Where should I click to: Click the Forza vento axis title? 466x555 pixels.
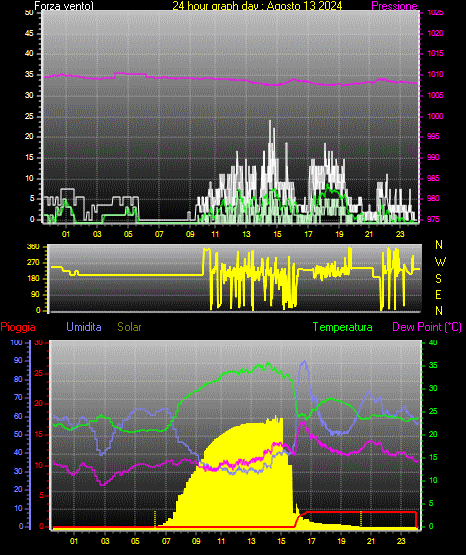coord(64,6)
